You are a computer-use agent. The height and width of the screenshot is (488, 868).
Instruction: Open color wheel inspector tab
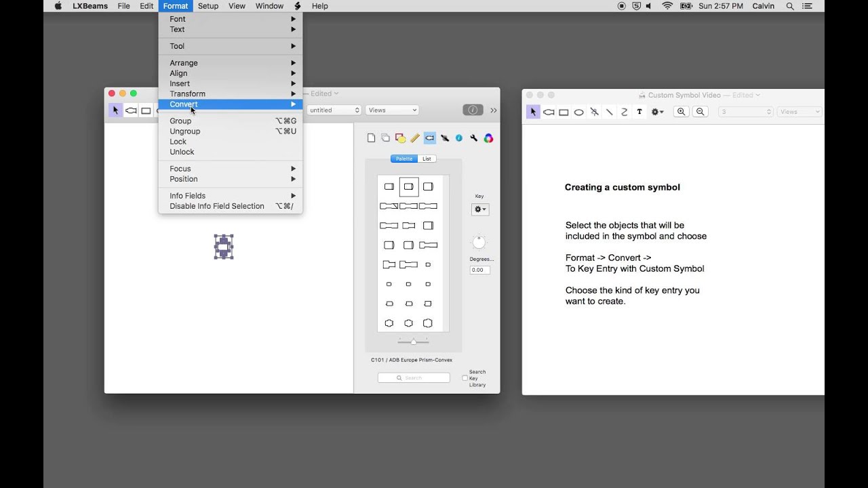click(x=488, y=138)
